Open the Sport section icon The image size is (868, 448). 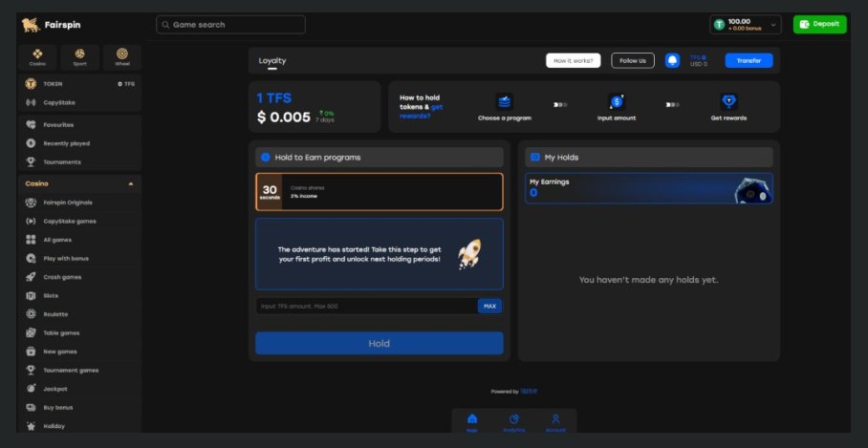[80, 56]
